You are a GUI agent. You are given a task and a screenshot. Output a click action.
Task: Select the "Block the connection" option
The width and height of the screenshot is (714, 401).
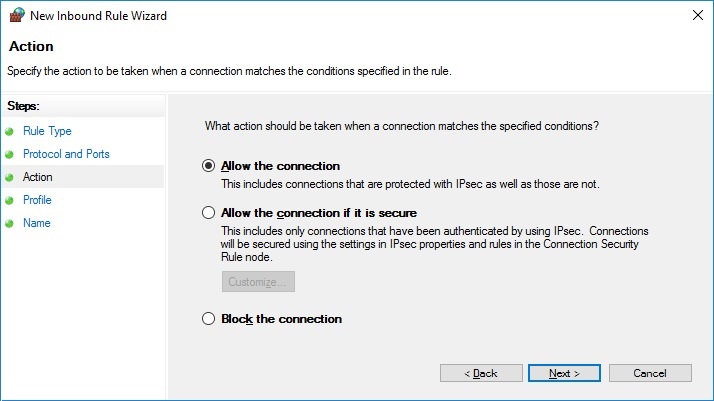[x=208, y=319]
